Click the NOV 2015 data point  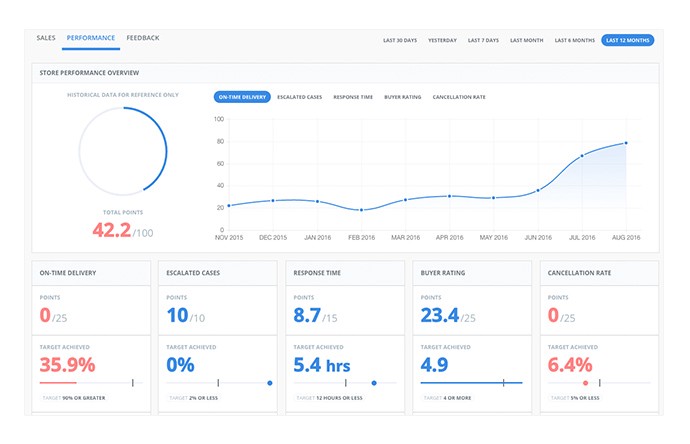(x=229, y=205)
